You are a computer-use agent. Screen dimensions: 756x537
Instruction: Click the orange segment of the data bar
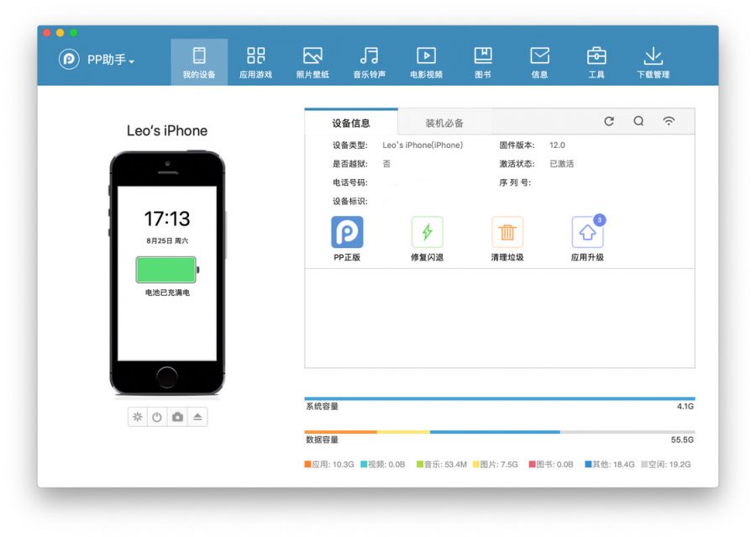(x=340, y=432)
